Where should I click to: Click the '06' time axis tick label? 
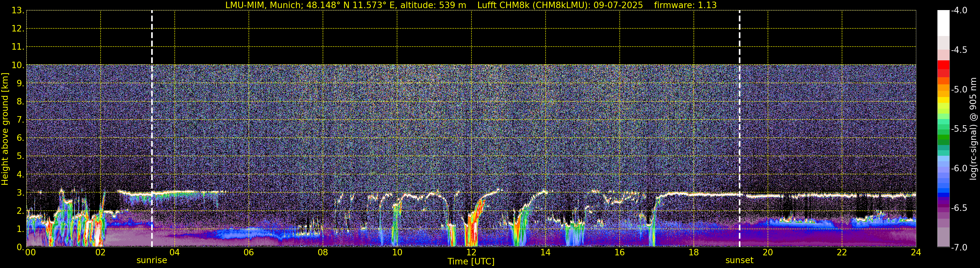(x=249, y=253)
